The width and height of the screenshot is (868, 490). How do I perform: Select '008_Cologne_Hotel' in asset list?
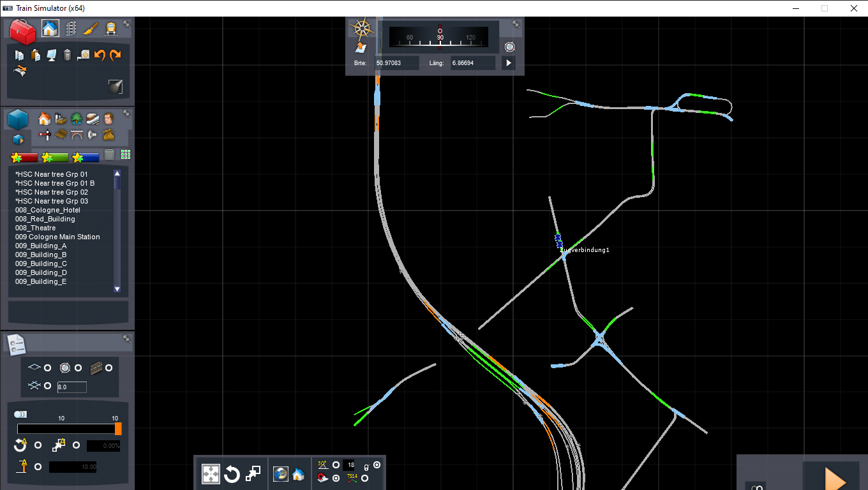click(48, 210)
